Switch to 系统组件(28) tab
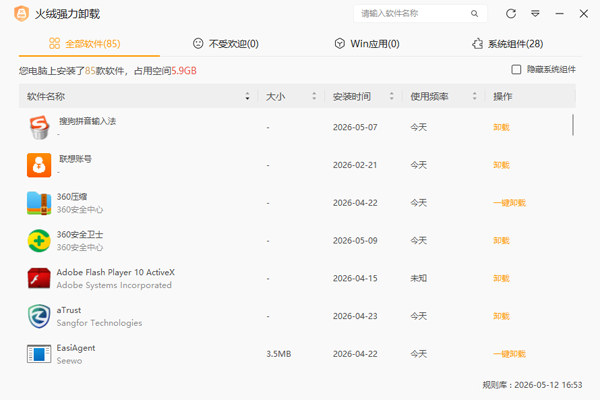 tap(507, 44)
